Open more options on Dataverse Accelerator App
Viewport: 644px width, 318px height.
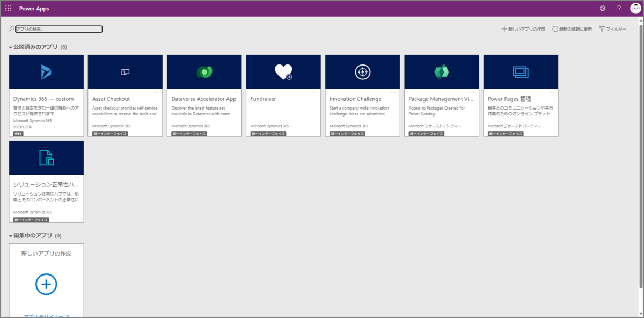235,92
